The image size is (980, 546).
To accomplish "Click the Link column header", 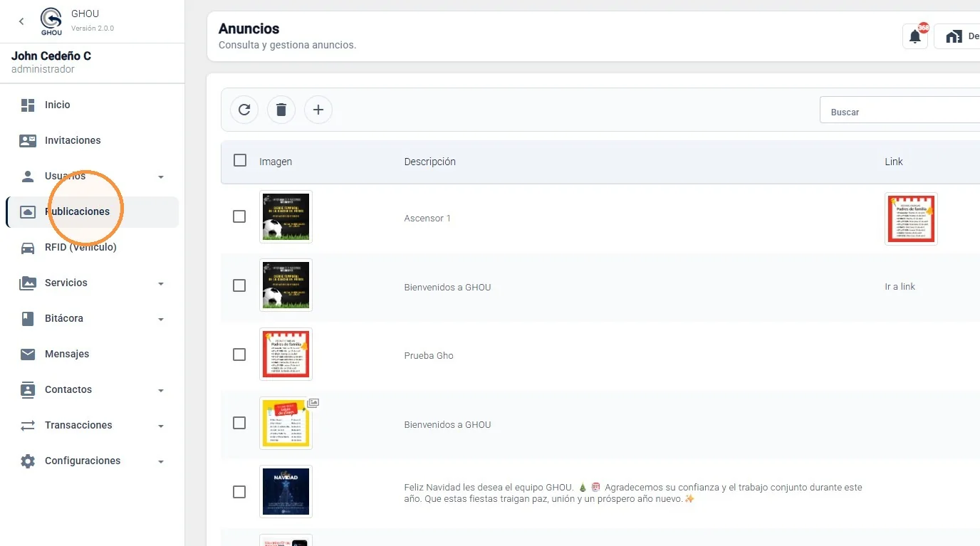I will tap(894, 162).
